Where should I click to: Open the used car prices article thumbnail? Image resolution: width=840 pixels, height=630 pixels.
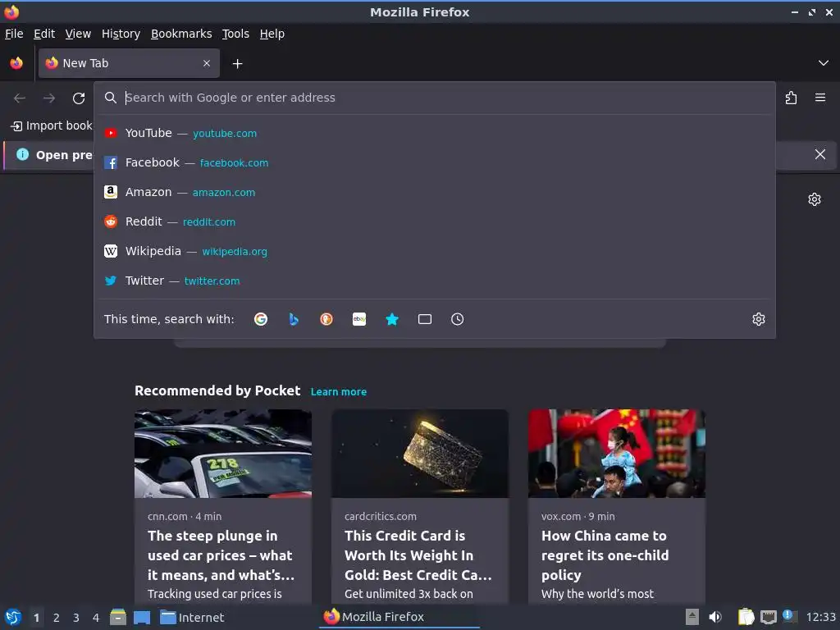click(x=223, y=453)
